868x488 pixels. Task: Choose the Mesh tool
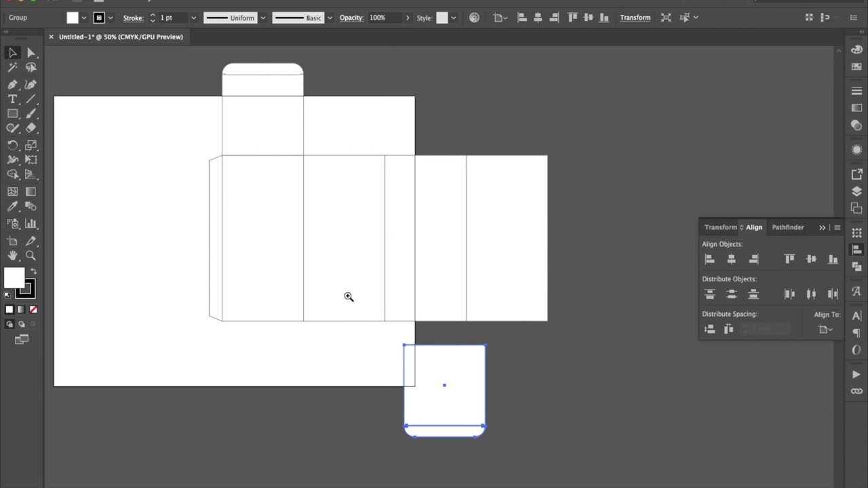click(13, 192)
